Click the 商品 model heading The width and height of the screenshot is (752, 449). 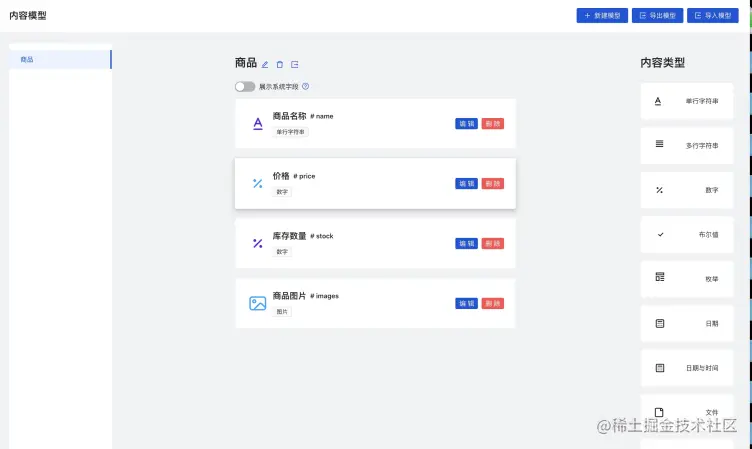[246, 63]
